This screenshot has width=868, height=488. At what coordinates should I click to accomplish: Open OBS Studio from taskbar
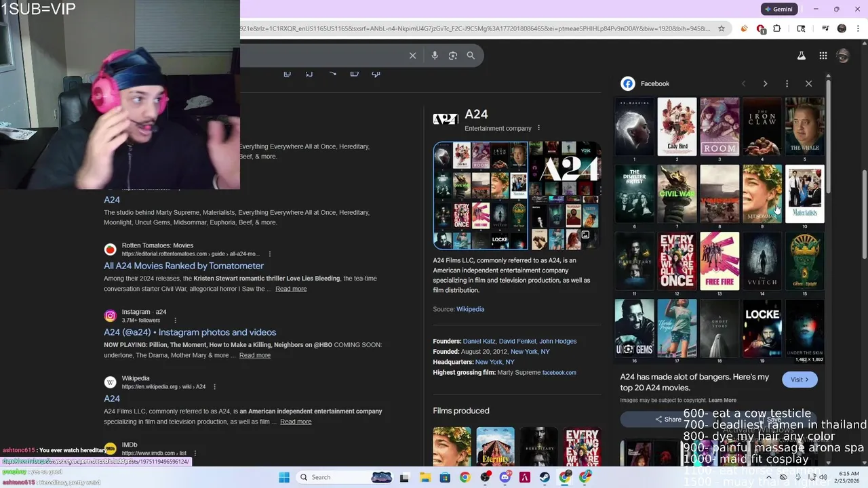click(485, 477)
